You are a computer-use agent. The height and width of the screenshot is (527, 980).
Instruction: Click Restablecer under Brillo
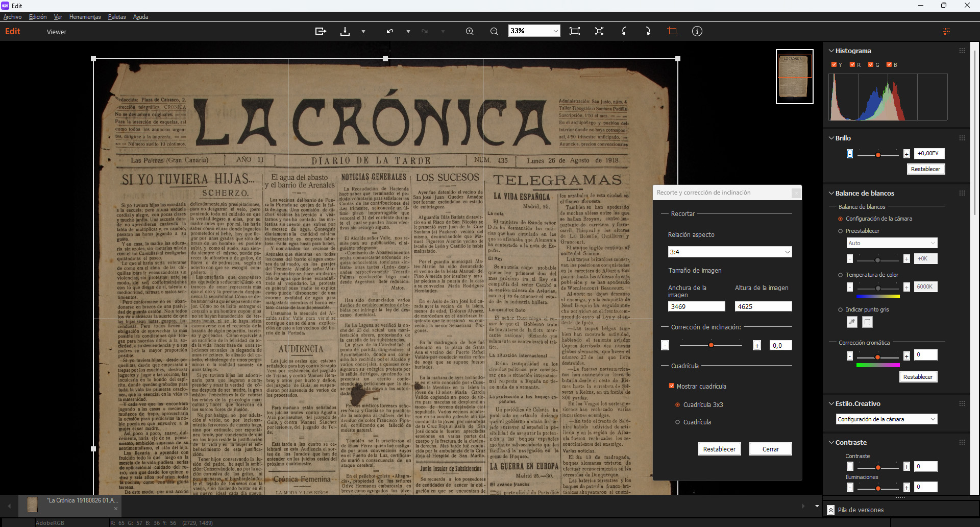pos(925,169)
